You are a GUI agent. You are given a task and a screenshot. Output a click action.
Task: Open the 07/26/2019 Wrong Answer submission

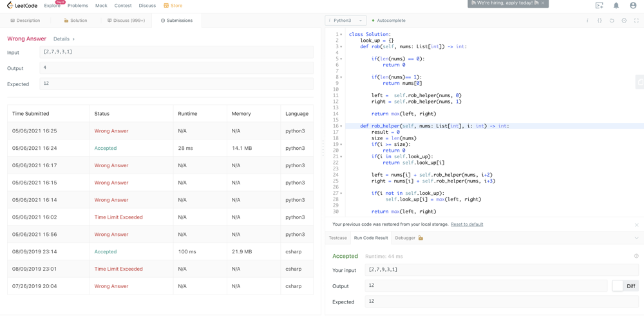click(111, 286)
